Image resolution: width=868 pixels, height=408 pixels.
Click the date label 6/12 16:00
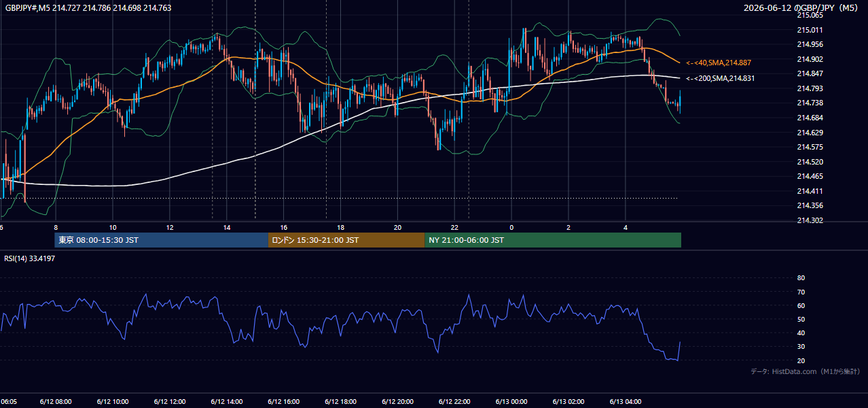284,402
